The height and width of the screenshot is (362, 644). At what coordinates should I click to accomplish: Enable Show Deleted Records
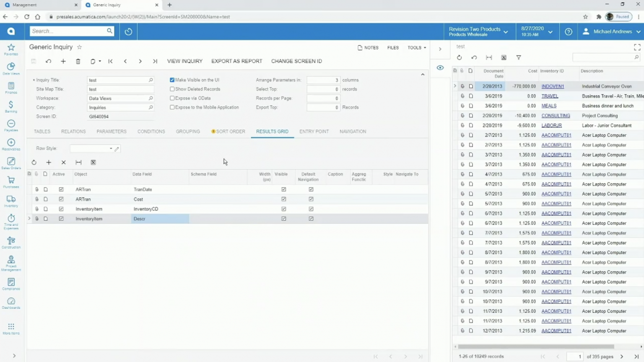point(172,89)
